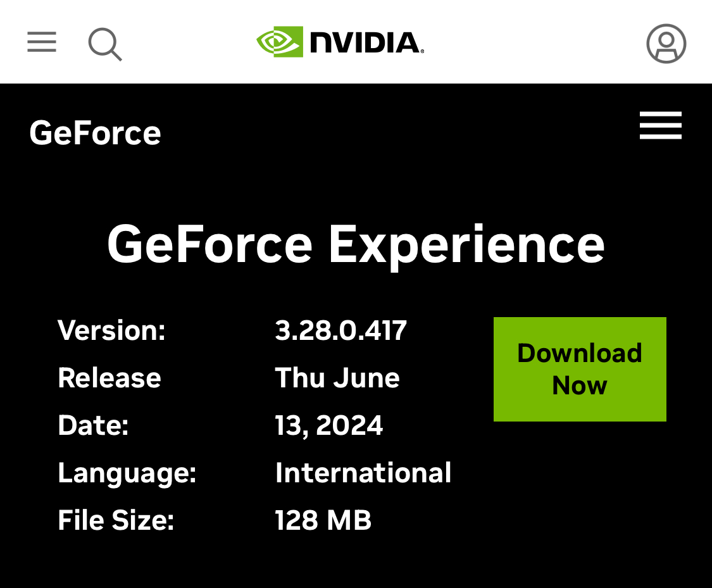Select the Thu June text

click(x=337, y=378)
